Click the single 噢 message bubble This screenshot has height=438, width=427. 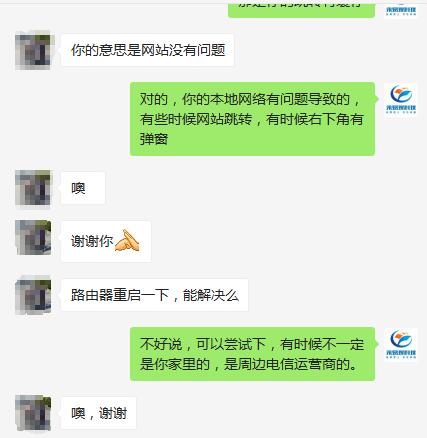point(83,188)
